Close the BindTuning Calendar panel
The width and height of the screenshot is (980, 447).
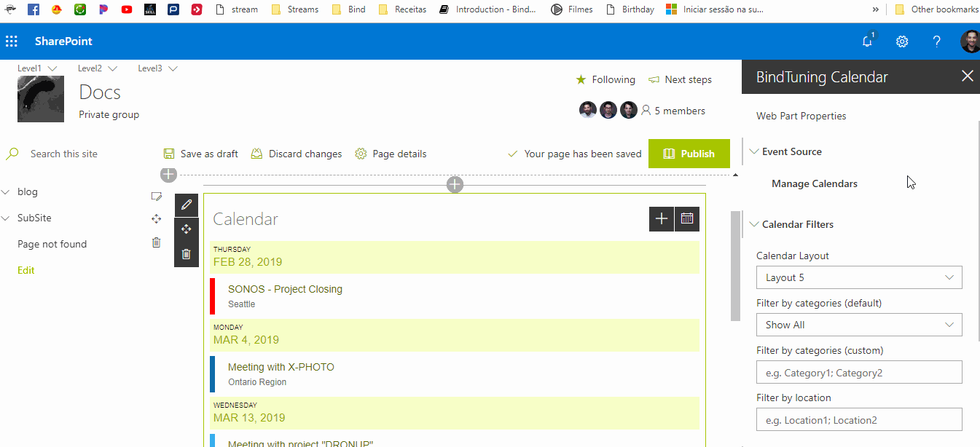coord(967,76)
